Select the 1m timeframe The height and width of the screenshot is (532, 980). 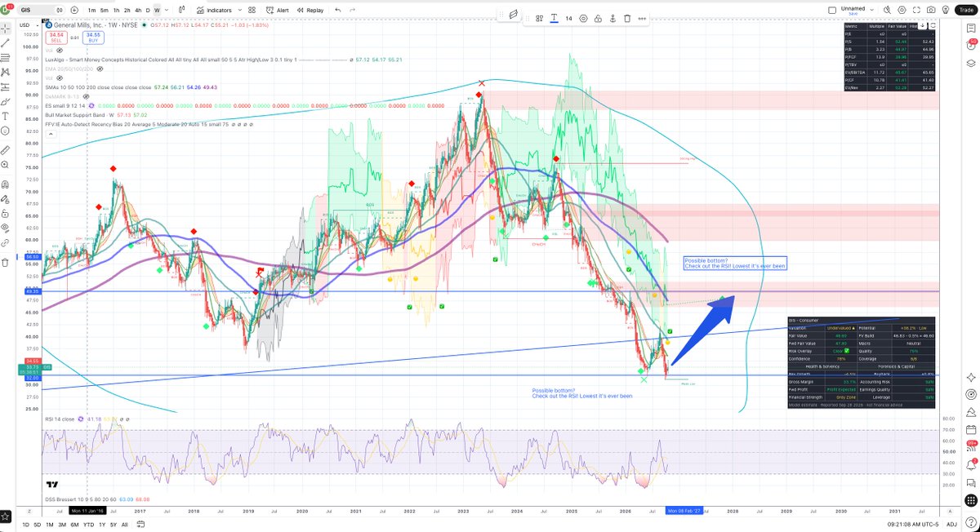pos(91,10)
